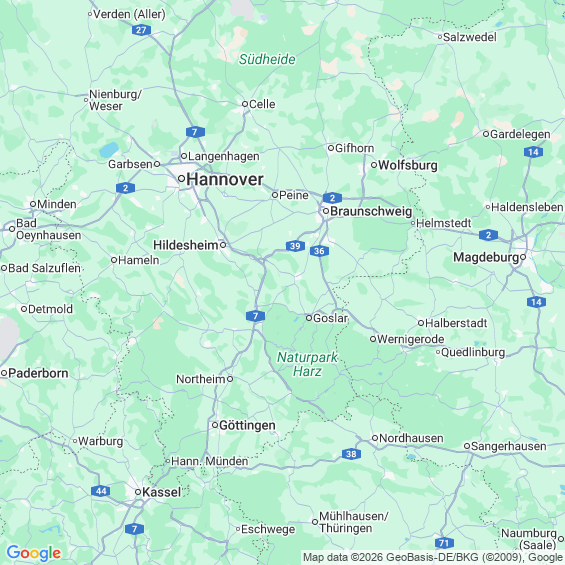Click the A44 highway shield near Kassel
This screenshot has width=565, height=565.
coord(101,491)
